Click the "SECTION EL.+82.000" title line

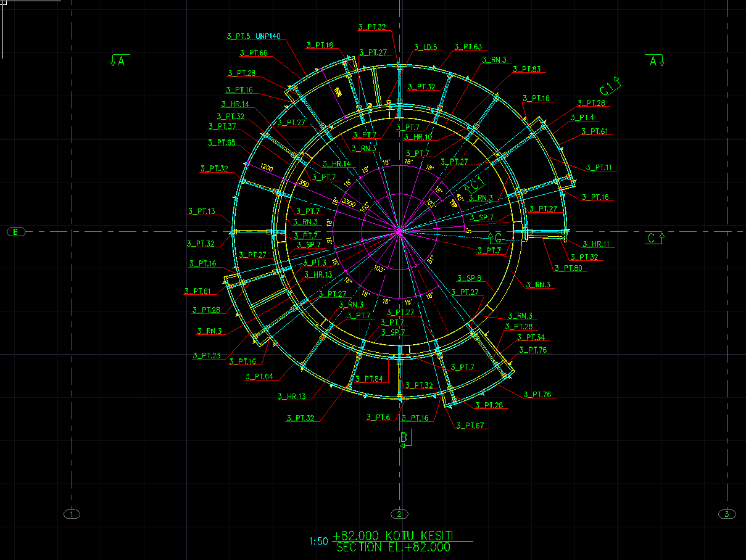(393, 547)
